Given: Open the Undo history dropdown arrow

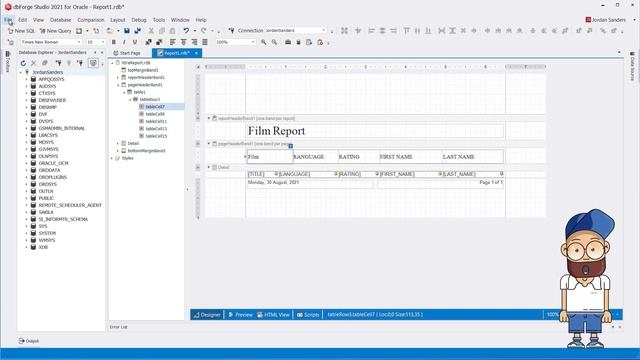Looking at the screenshot, I should 195,31.
